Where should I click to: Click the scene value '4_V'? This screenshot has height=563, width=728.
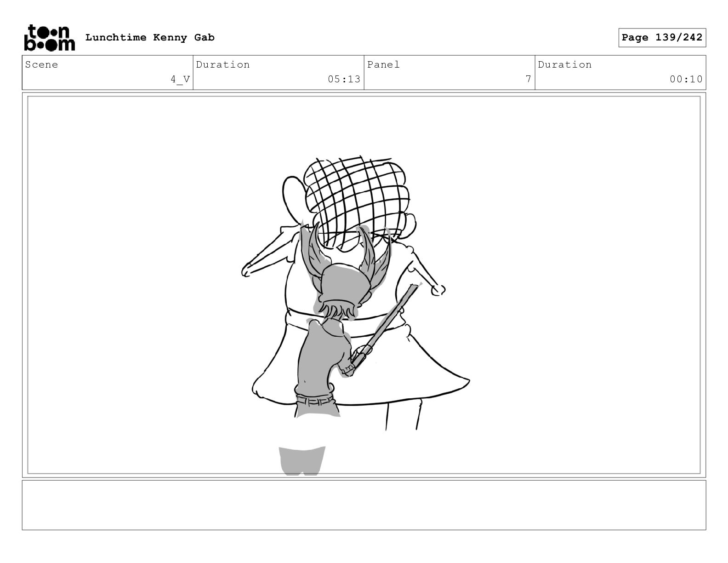point(180,80)
